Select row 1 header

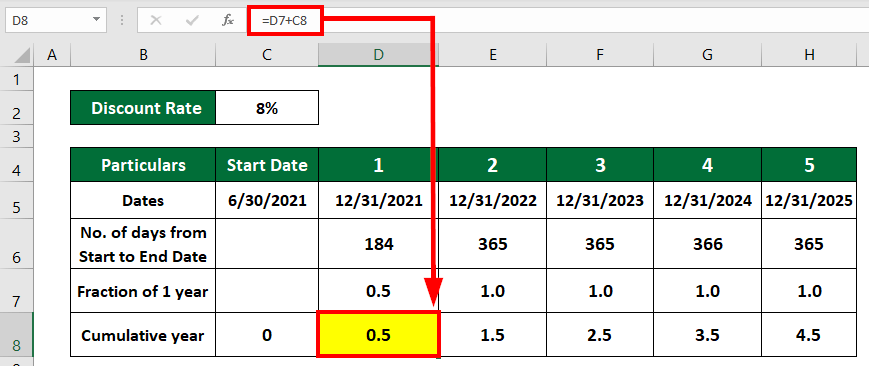(x=17, y=79)
